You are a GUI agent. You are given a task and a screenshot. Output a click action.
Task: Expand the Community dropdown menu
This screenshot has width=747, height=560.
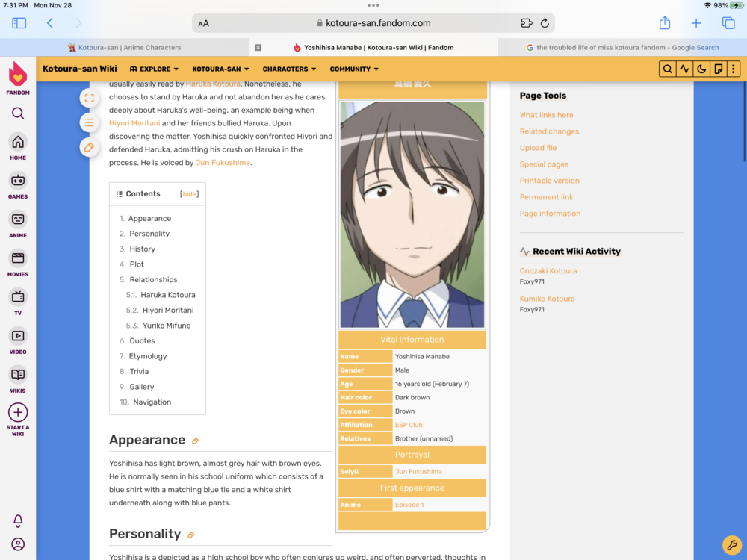click(x=354, y=69)
